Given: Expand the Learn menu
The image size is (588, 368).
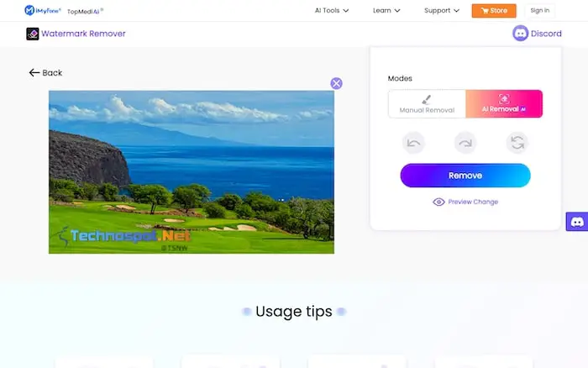Looking at the screenshot, I should 386,11.
